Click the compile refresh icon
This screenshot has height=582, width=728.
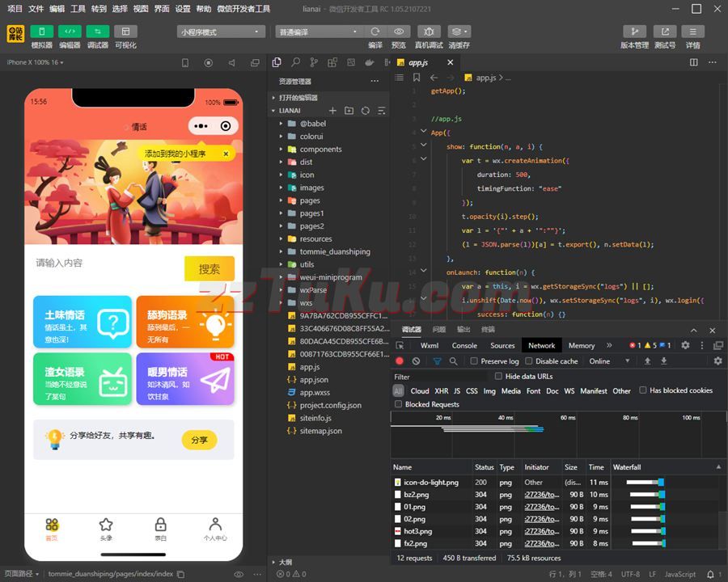coord(375,32)
